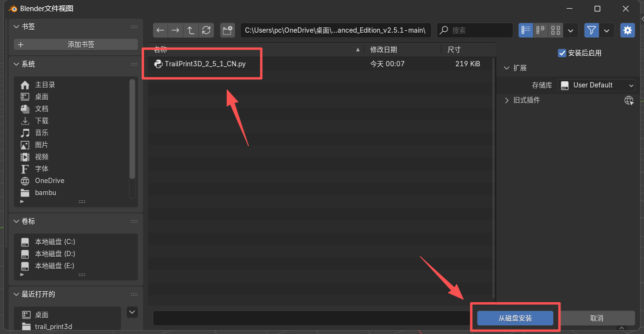The width and height of the screenshot is (644, 334).
Task: Go back to previous folder arrow
Action: pyautogui.click(x=160, y=30)
